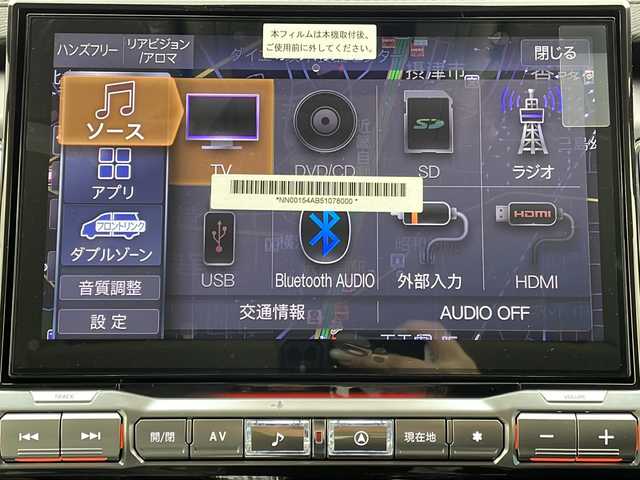Tap the navigation compass hardware button
The image size is (640, 480).
tap(360, 438)
